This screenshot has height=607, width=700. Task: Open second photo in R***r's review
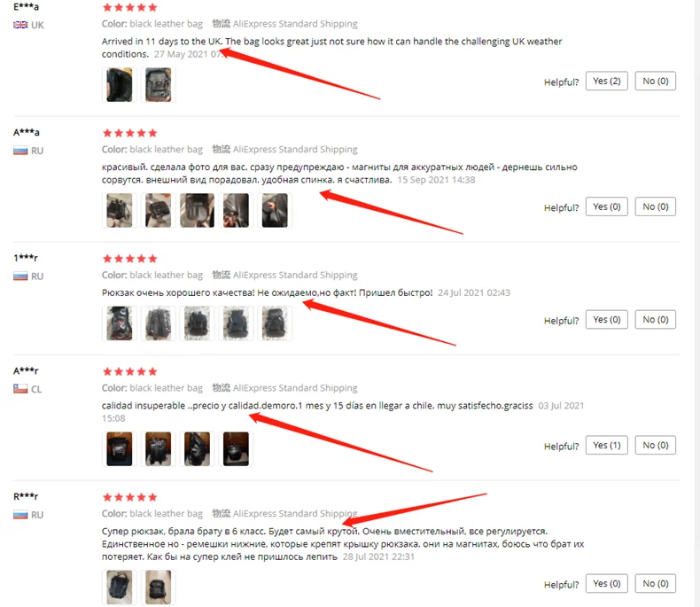pos(158,588)
